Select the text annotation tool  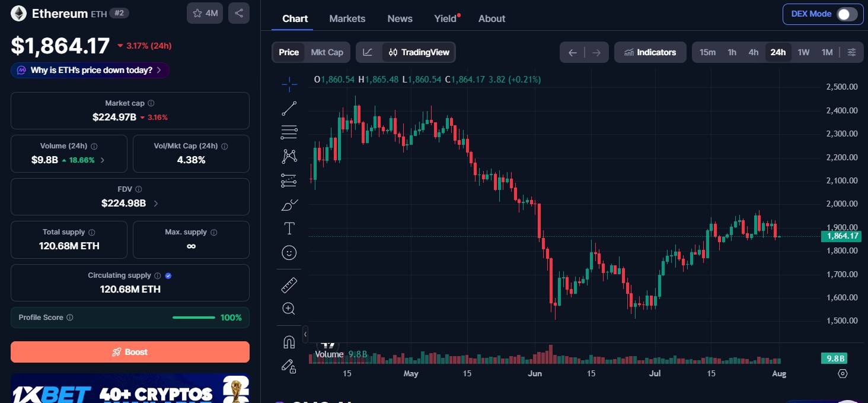[x=289, y=229]
